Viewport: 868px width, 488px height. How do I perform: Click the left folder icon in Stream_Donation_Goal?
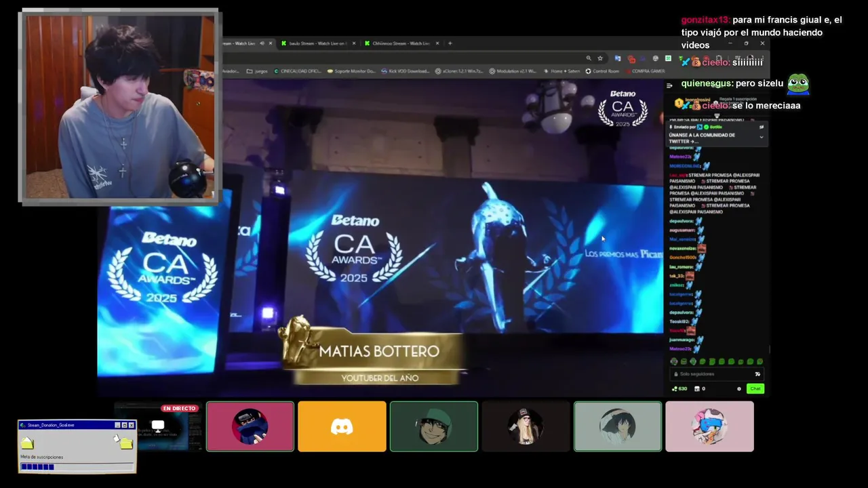[x=27, y=443]
